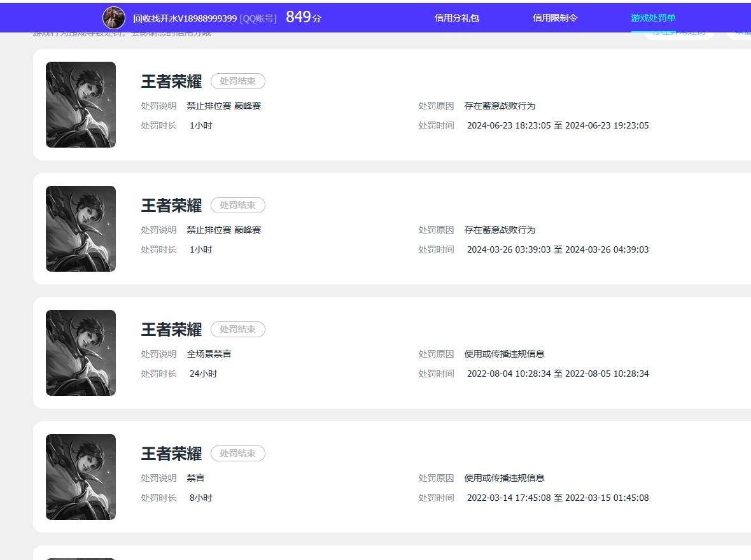The height and width of the screenshot is (560, 751).
Task: Click the 全场景禁言 penalty description
Action: click(209, 354)
